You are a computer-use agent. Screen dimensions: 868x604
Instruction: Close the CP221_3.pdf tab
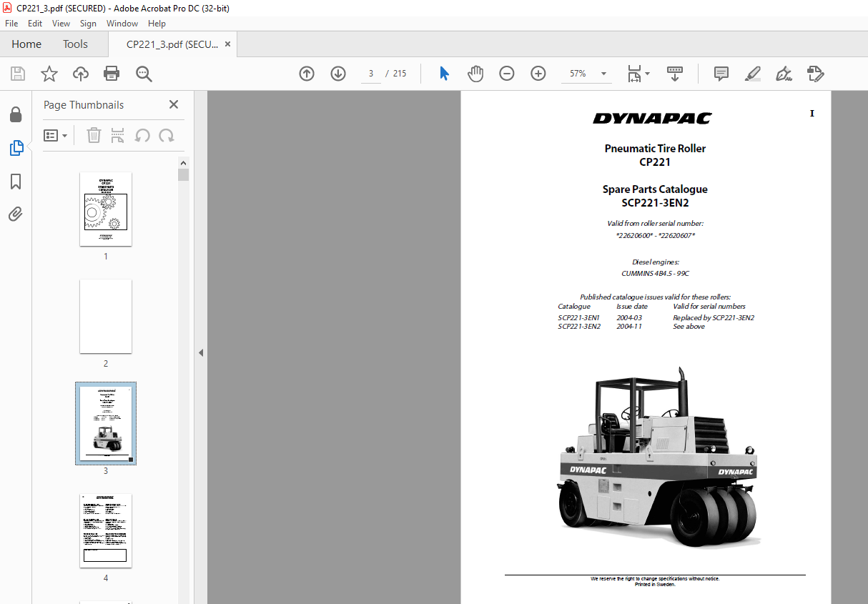(x=228, y=44)
